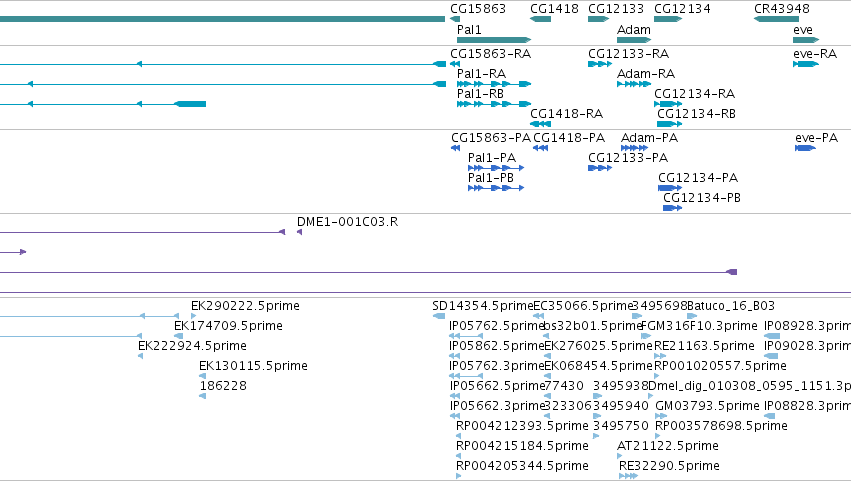Select the 3495750 feature label
Screen dimensions: 851x481
(x=621, y=426)
